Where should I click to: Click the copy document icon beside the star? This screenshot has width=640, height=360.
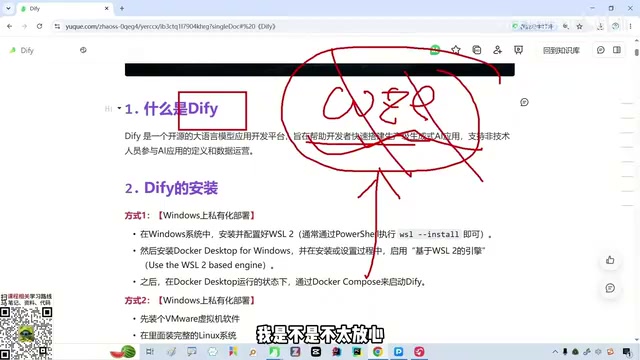coord(476,50)
